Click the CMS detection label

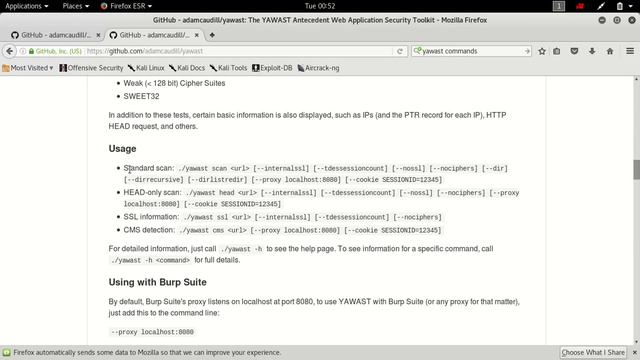(149, 230)
